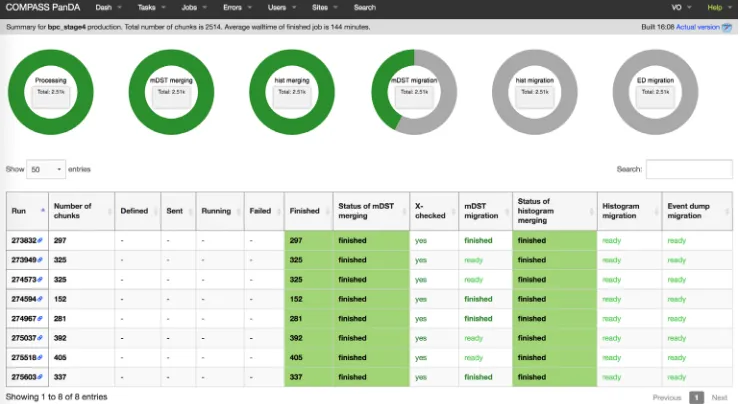Open link icon next to run 273949

click(x=40, y=260)
